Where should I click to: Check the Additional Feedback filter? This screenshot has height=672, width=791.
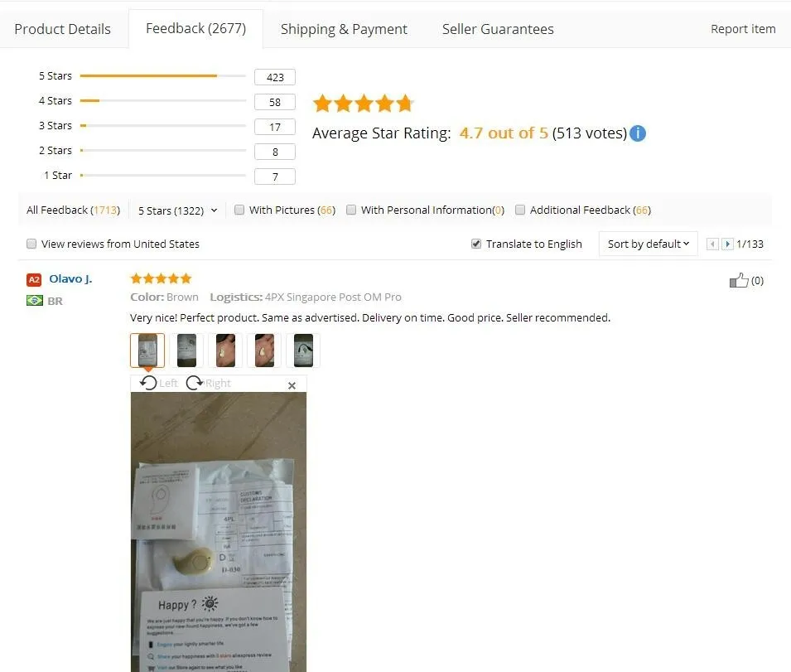tap(520, 210)
